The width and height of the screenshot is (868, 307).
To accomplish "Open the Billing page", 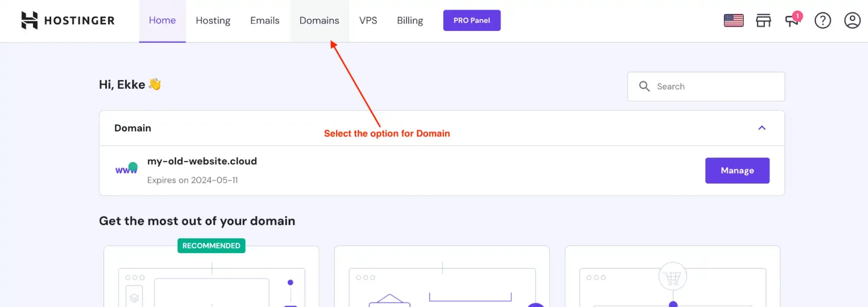I will pos(409,20).
